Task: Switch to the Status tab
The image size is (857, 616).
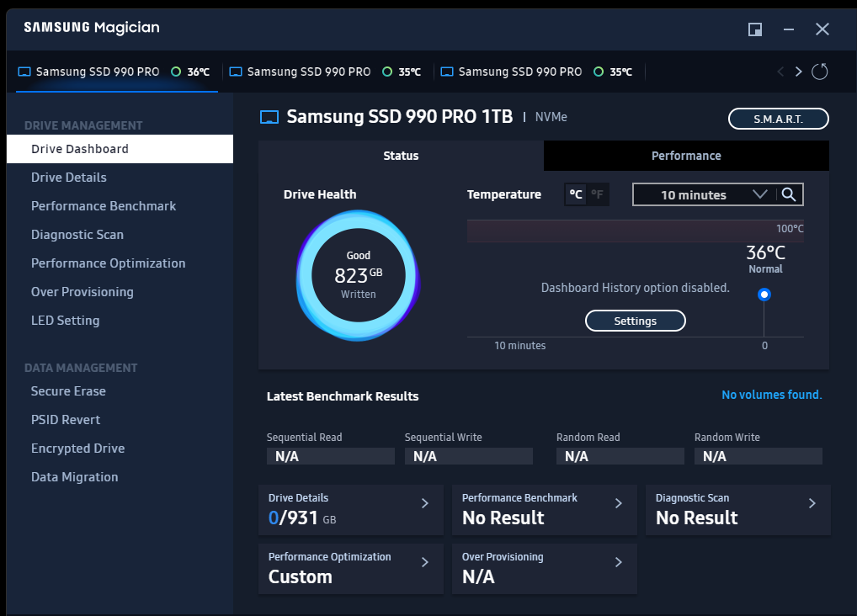Action: [x=401, y=156]
